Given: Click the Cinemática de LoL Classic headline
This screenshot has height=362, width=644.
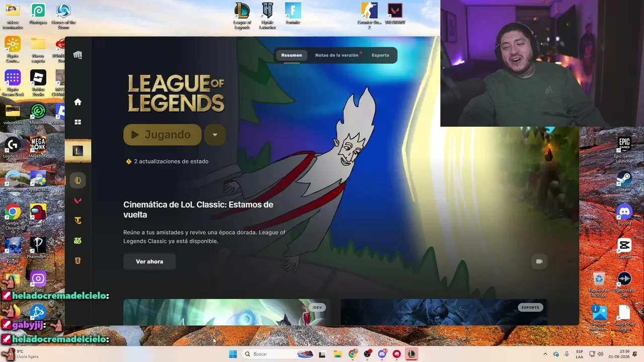Looking at the screenshot, I should [198, 210].
